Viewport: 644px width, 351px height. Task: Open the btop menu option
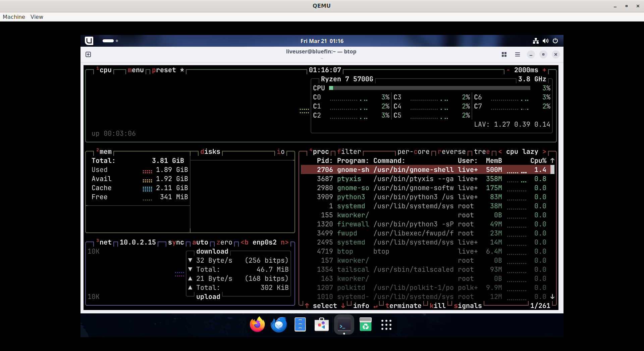click(136, 70)
